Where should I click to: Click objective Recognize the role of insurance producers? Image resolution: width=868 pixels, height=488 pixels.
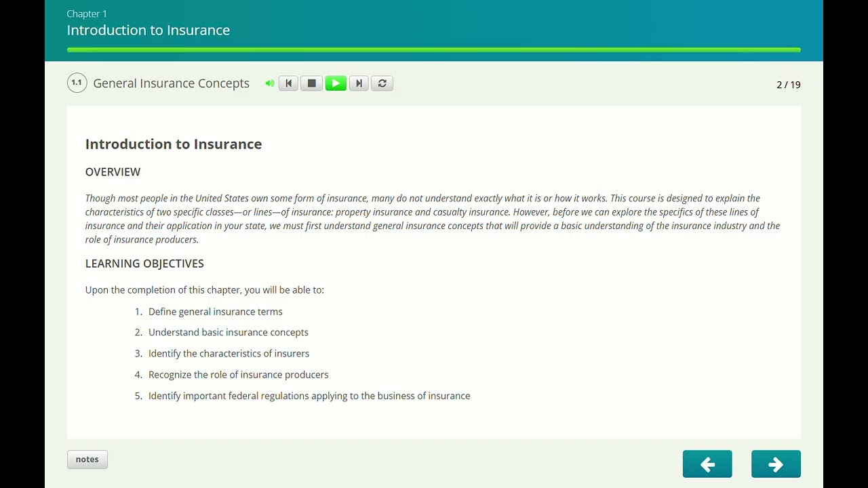click(x=239, y=375)
